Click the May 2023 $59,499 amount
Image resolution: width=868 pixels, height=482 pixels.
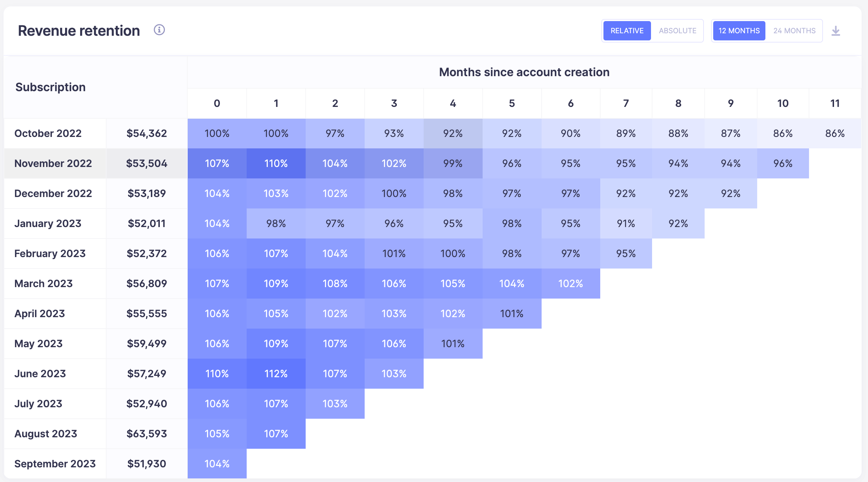point(147,344)
